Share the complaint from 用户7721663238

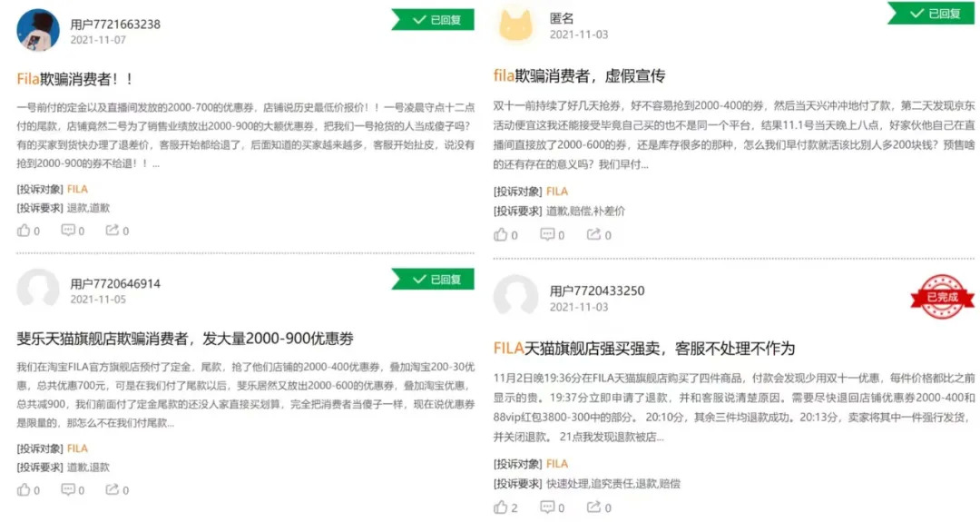(x=113, y=231)
